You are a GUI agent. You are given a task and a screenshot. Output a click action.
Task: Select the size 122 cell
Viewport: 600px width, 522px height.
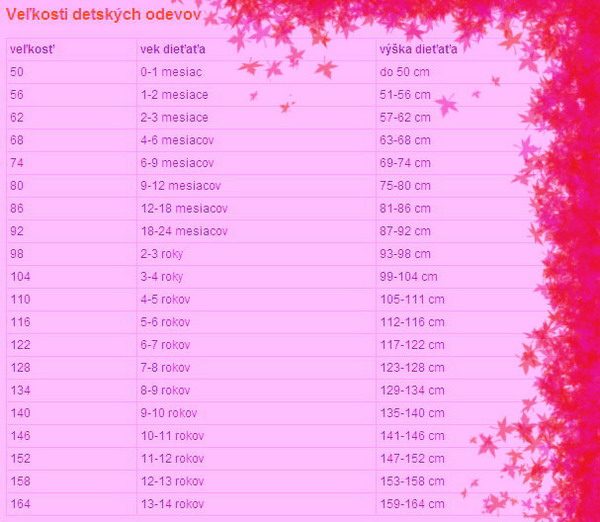click(x=20, y=345)
